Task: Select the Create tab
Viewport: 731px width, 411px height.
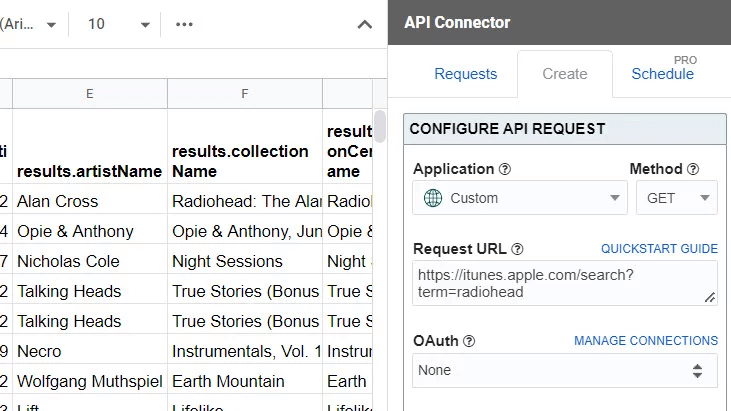Action: (x=565, y=74)
